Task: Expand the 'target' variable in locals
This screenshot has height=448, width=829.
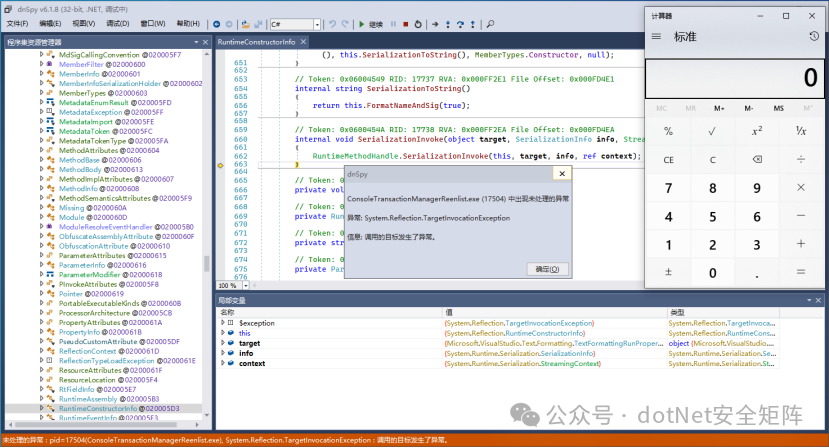Action: [x=223, y=343]
